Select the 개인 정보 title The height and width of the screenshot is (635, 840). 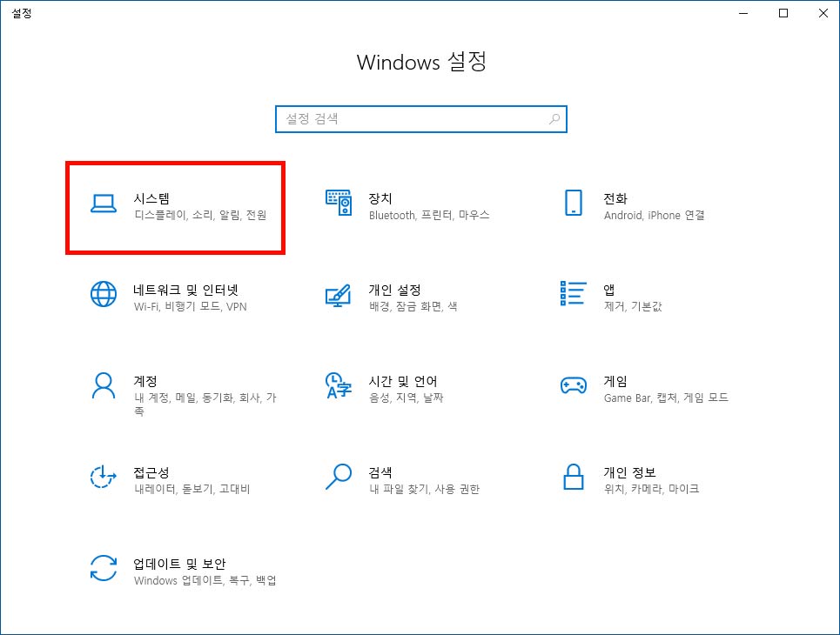click(629, 472)
